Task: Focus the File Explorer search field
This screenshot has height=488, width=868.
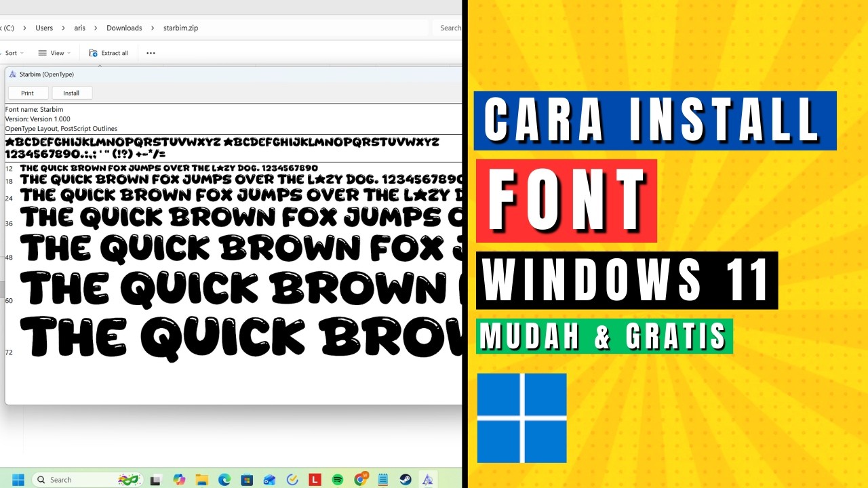Action: (448, 28)
